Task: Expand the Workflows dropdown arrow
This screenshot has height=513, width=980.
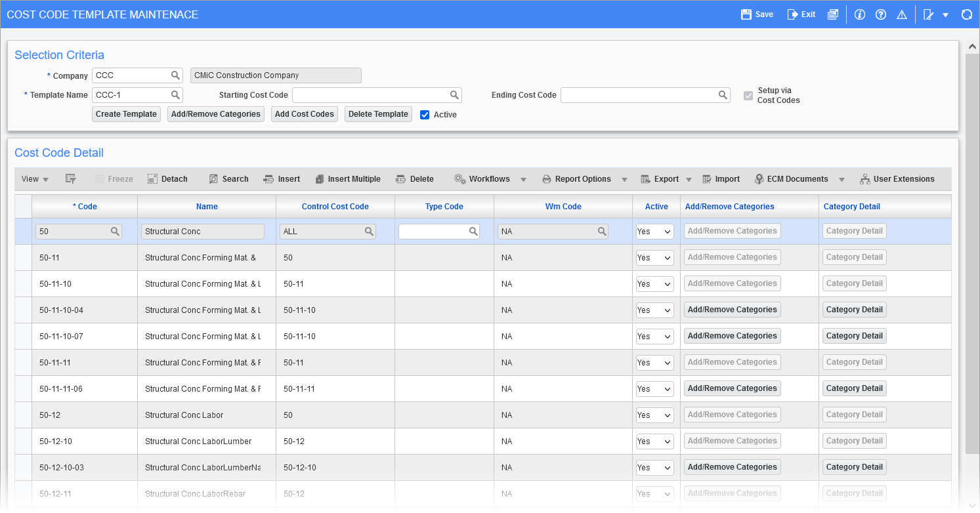Action: click(x=524, y=180)
